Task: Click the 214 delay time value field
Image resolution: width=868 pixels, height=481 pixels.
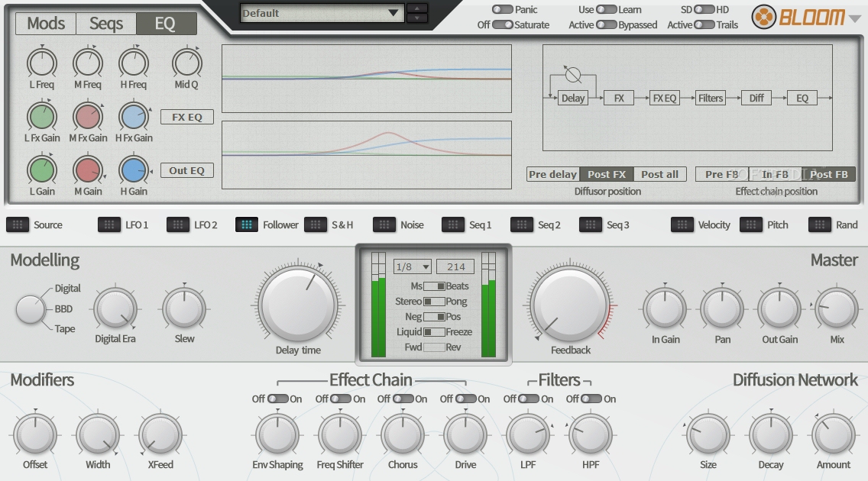Action: coord(455,266)
